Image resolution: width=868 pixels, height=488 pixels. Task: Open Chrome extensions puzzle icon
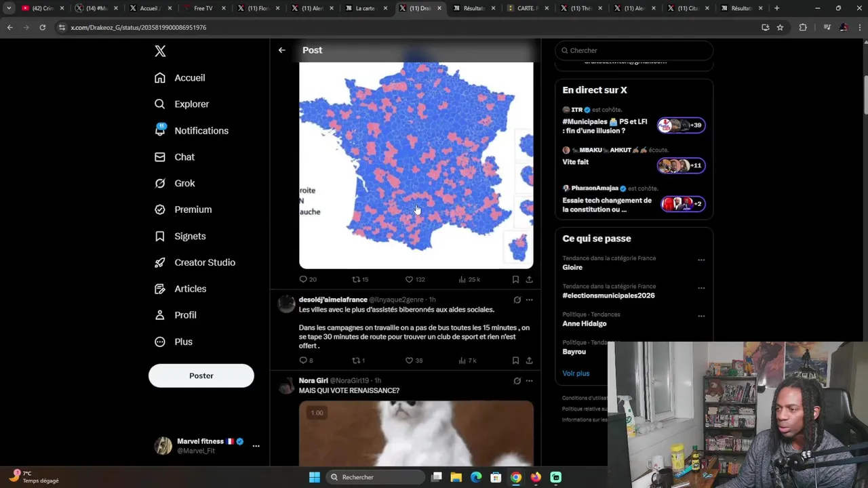click(803, 27)
